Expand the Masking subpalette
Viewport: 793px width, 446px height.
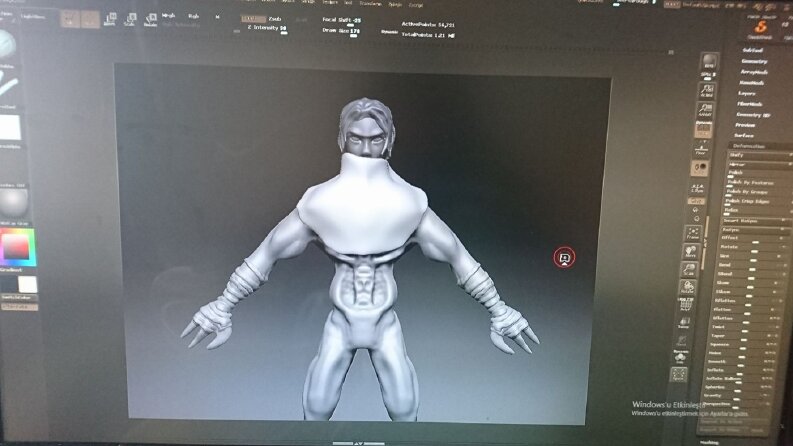tap(709, 442)
